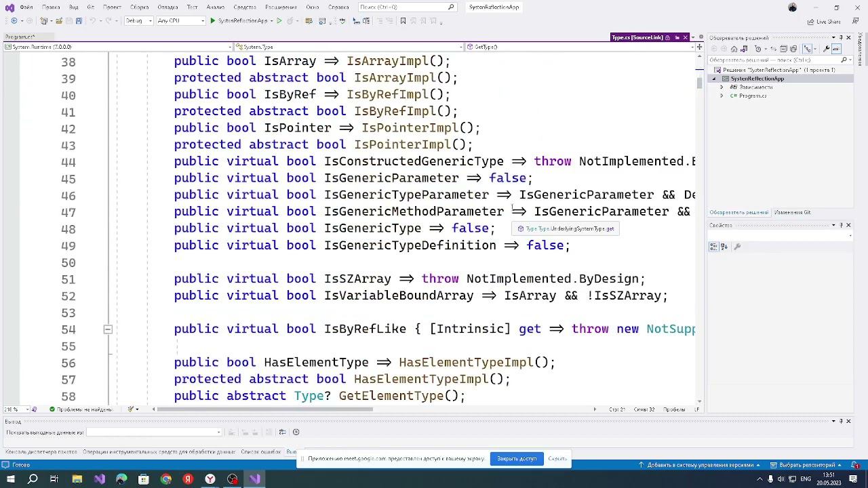This screenshot has width=868, height=488.
Task: Click Start Without Debugging outline arrow
Action: pos(279,21)
